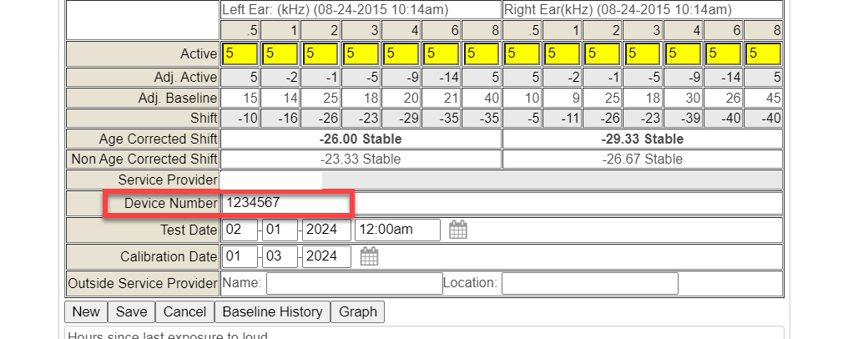Click Left Ear 8 kHz Active field

pyautogui.click(x=481, y=54)
